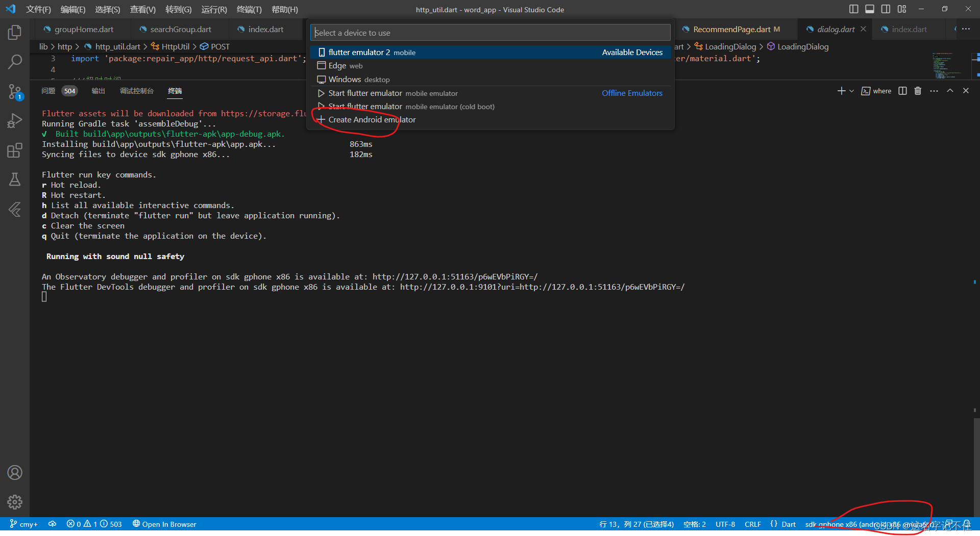Viewport: 980px width, 536px height.
Task: Open the Testing flask view
Action: (15, 179)
